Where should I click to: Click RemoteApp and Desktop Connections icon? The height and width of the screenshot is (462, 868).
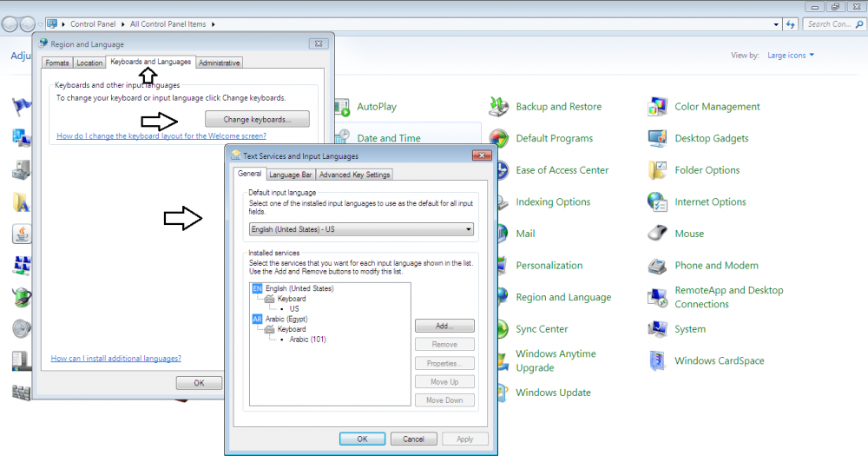[x=657, y=297]
